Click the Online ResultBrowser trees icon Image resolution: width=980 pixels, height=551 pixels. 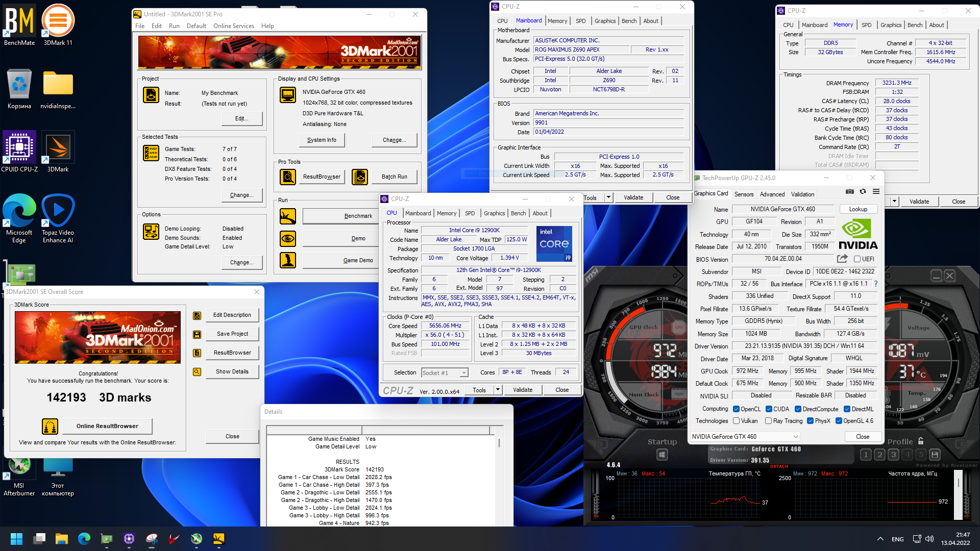pyautogui.click(x=50, y=427)
